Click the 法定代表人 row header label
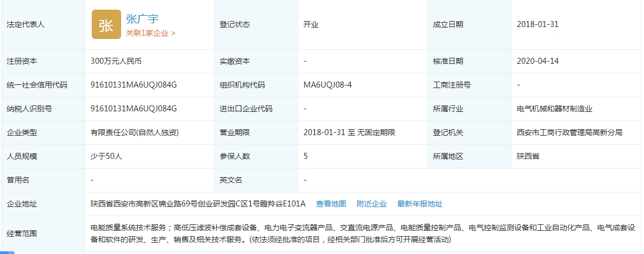The image size is (644, 254). [x=25, y=24]
